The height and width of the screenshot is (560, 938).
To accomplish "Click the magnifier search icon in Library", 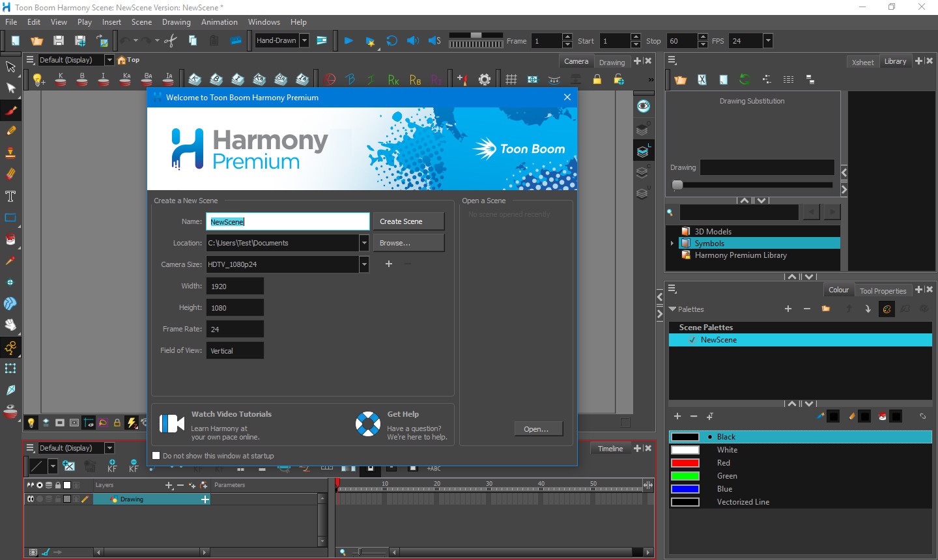I will [670, 212].
